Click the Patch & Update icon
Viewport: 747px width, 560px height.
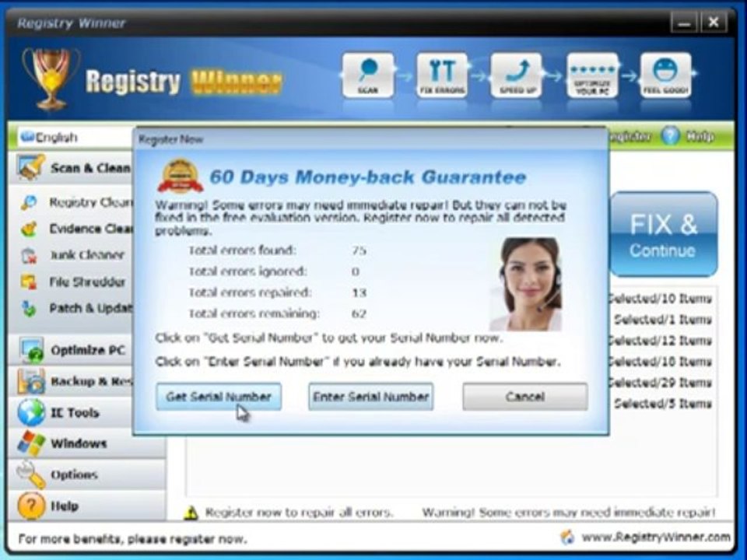(x=29, y=309)
